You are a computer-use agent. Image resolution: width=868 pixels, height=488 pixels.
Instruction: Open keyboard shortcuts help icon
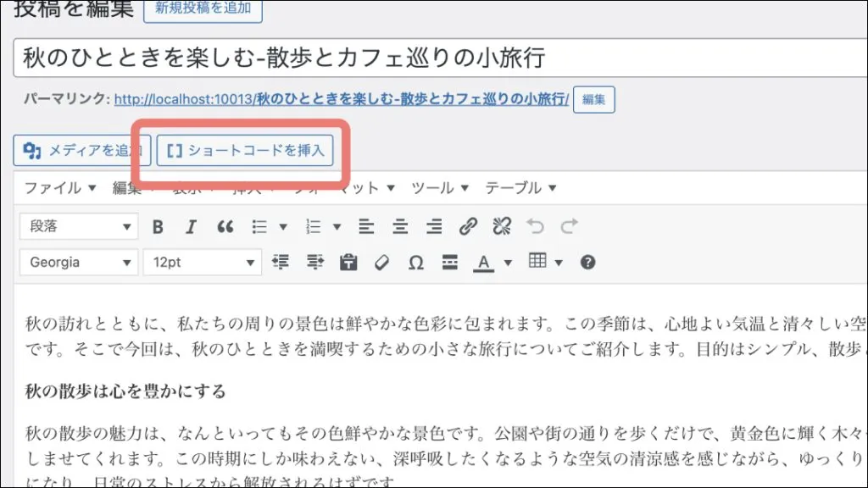[588, 263]
